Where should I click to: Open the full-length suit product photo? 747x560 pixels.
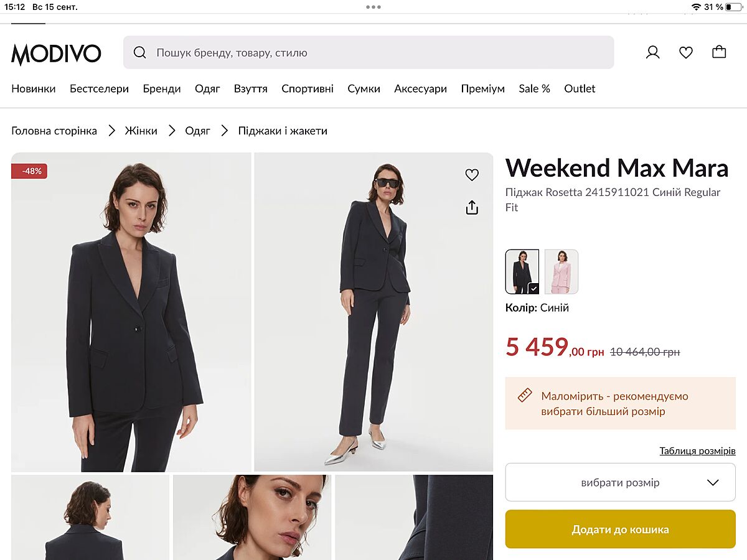click(x=374, y=311)
